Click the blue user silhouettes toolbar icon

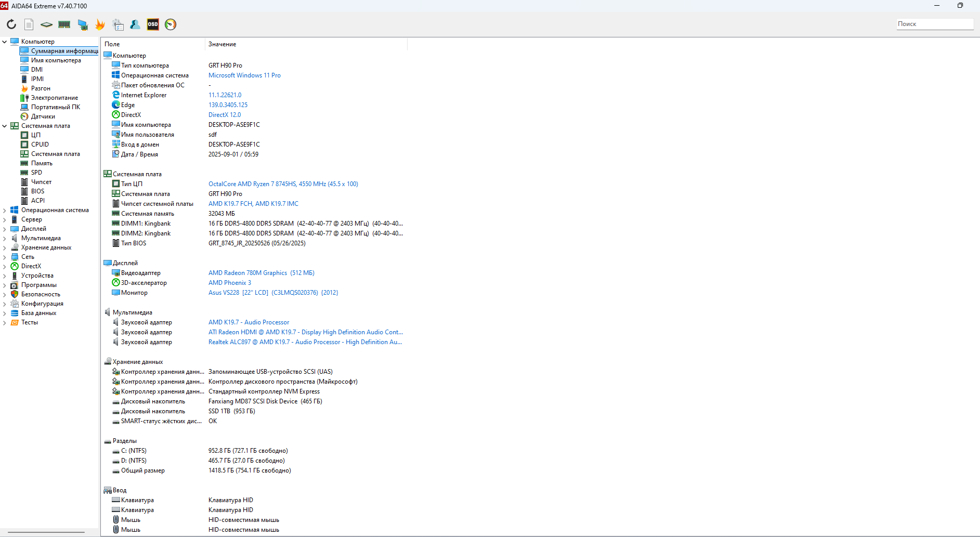[135, 24]
